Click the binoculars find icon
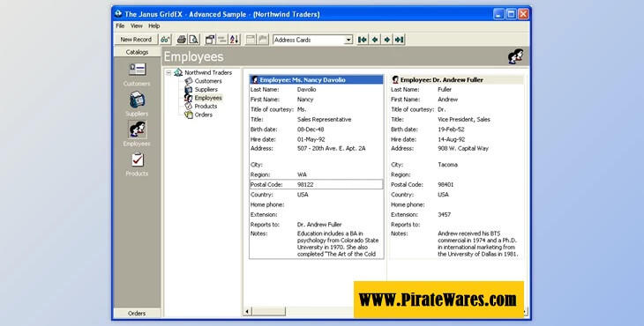 click(x=165, y=40)
